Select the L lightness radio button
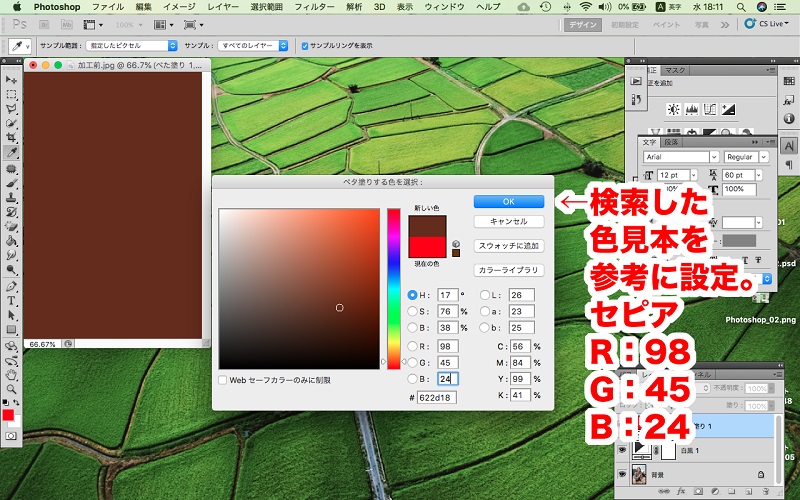 (485, 295)
